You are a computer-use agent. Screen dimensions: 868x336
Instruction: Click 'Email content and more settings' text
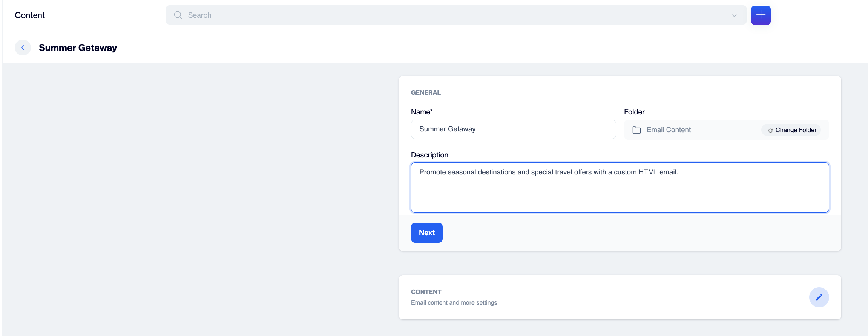pyautogui.click(x=454, y=302)
